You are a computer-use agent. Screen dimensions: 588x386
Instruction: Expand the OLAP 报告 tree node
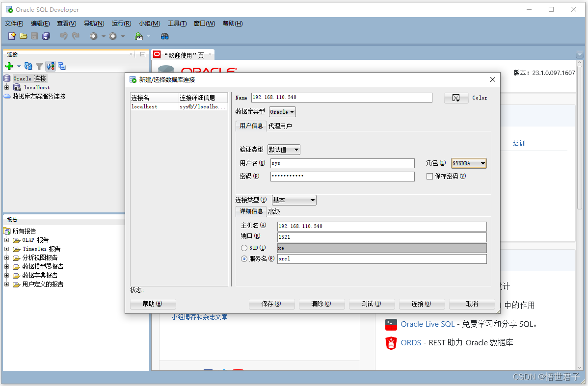(6, 240)
